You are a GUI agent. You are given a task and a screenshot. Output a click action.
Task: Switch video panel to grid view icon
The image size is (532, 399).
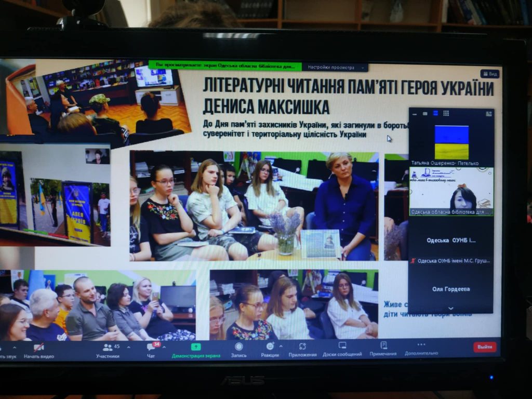(446, 113)
